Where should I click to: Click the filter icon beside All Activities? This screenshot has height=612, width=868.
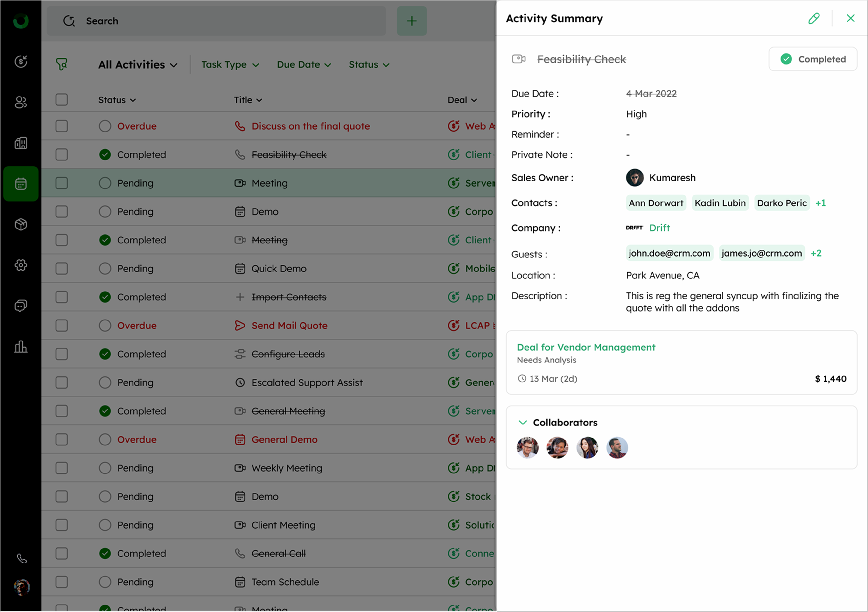62,64
